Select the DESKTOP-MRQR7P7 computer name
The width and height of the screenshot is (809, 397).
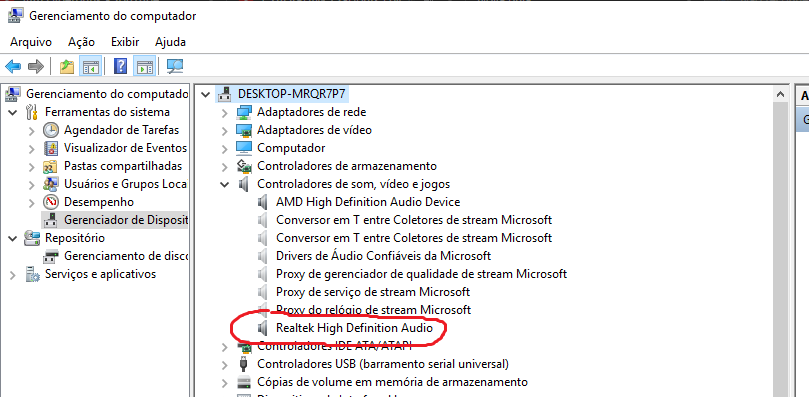292,94
